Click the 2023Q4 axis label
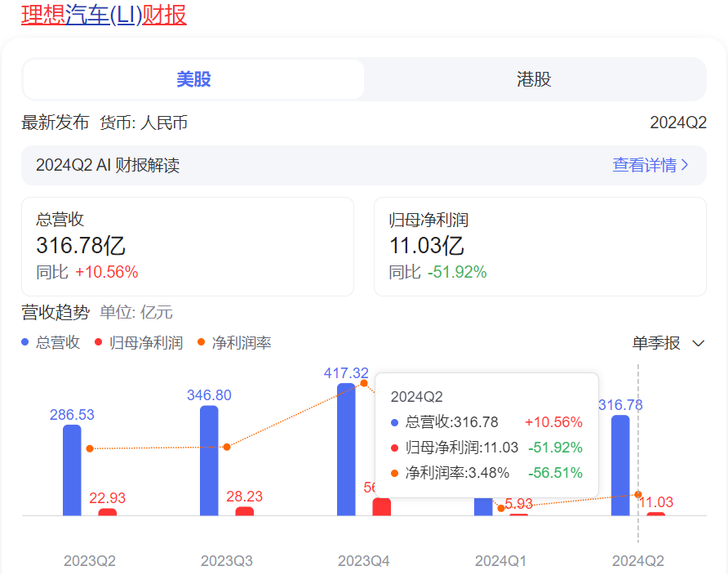728x575 pixels. (363, 560)
